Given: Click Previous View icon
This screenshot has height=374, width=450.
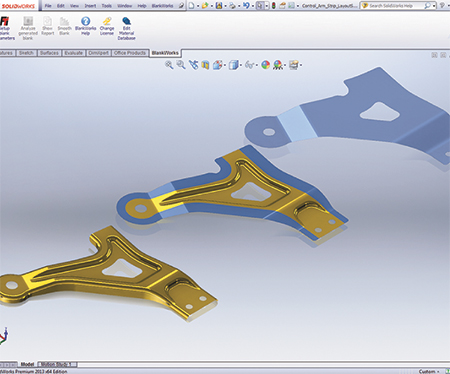Looking at the screenshot, I should (x=193, y=65).
